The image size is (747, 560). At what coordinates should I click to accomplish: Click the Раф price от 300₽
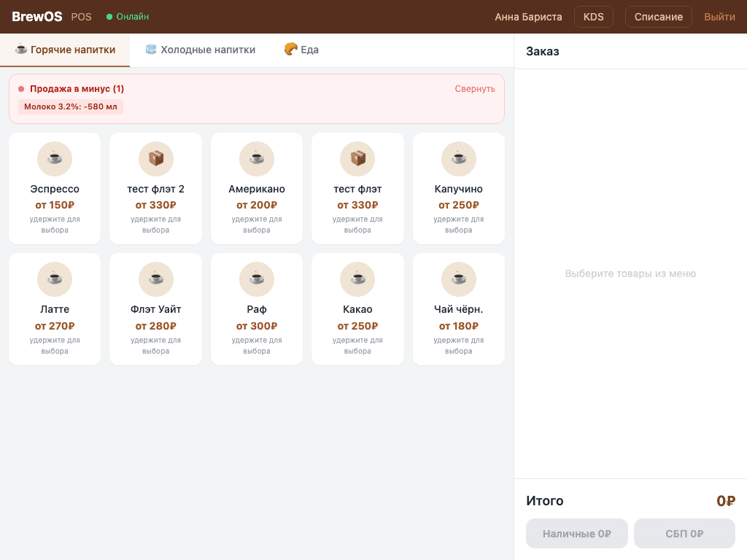[x=257, y=326]
